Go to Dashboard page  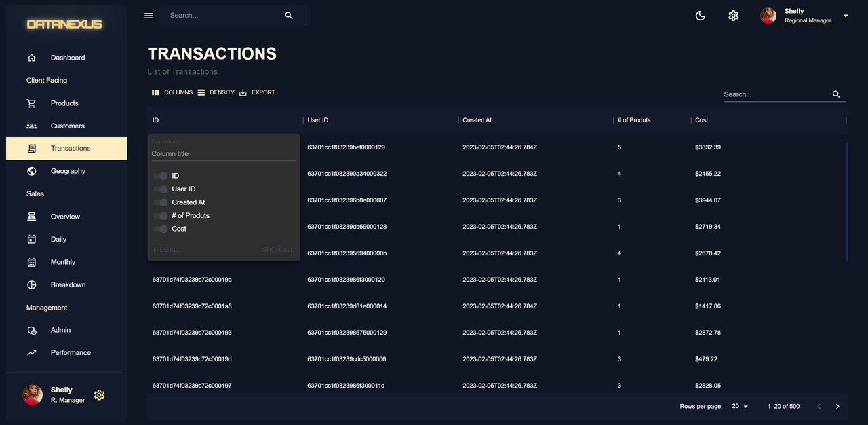[x=66, y=58]
